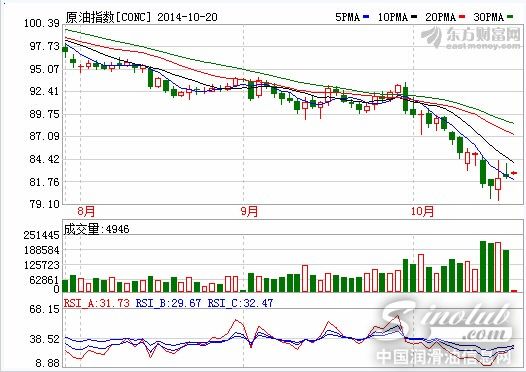Click the RSI_C:32.47 indicator label

coord(240,303)
